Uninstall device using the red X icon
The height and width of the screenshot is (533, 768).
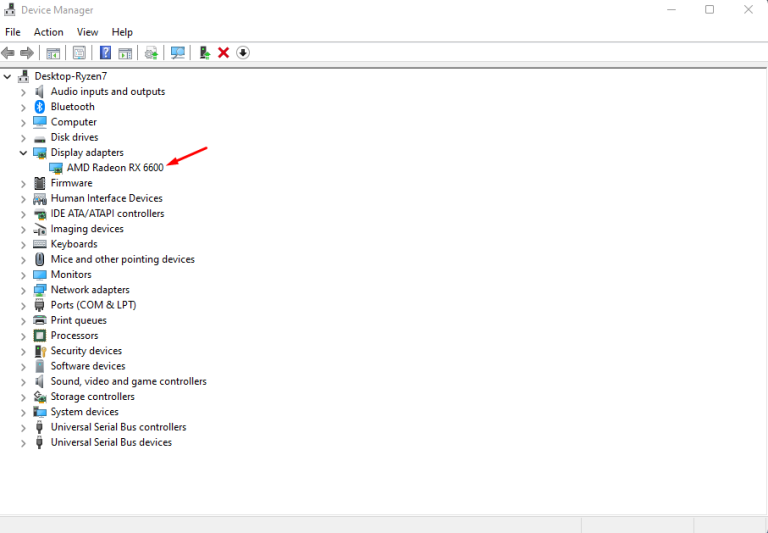223,52
